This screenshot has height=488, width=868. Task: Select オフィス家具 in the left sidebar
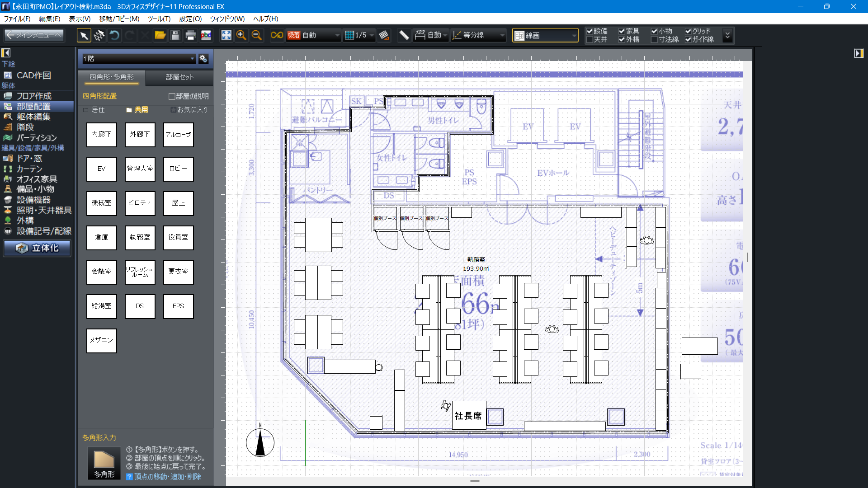[37, 179]
